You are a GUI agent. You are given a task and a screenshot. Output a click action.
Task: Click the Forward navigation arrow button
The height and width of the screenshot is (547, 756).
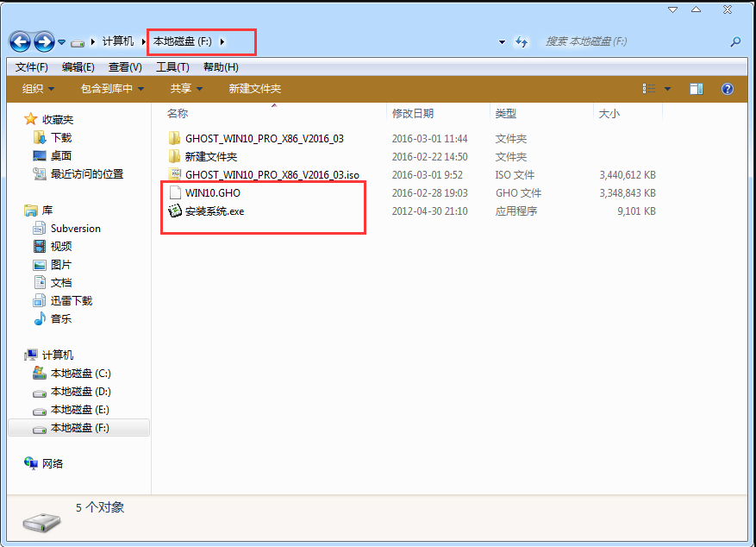44,41
